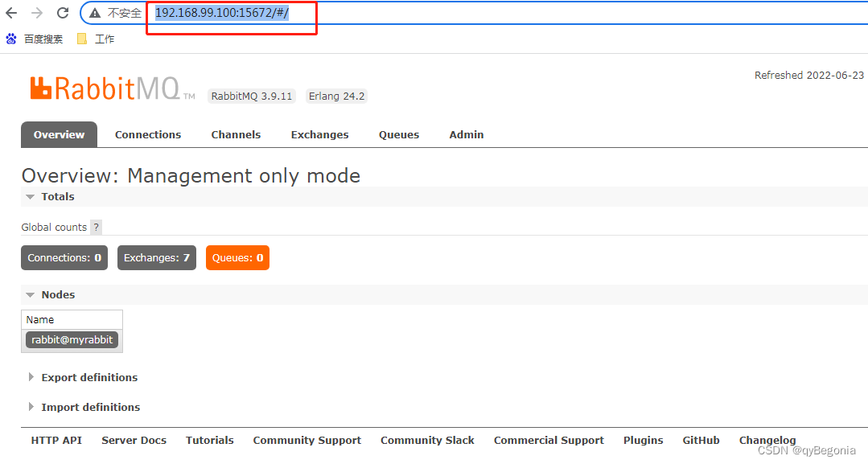Click the Global counts label
Image resolution: width=868 pixels, height=464 pixels.
pos(54,227)
